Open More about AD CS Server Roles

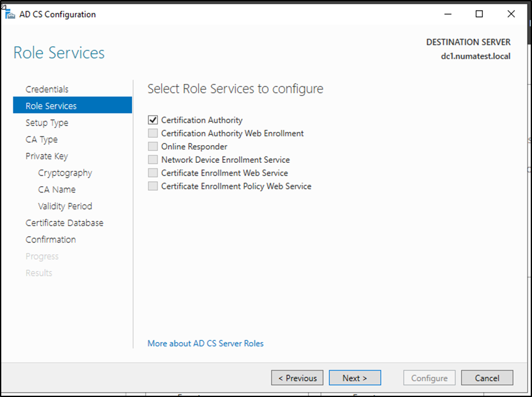(205, 343)
